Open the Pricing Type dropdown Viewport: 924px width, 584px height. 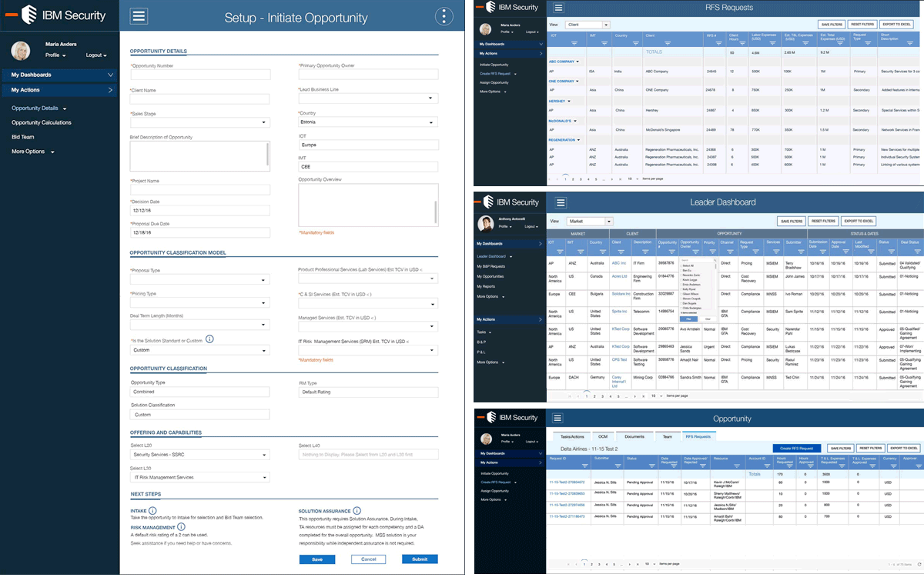200,303
